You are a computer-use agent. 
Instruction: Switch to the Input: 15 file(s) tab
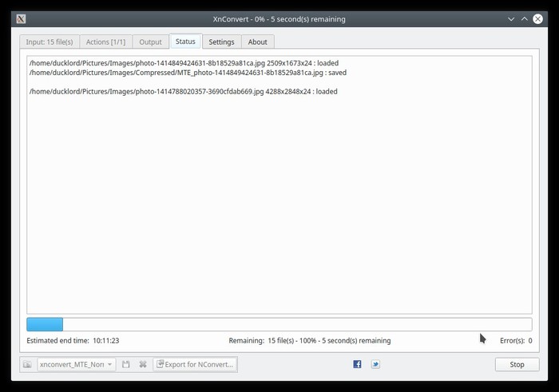[x=50, y=42]
